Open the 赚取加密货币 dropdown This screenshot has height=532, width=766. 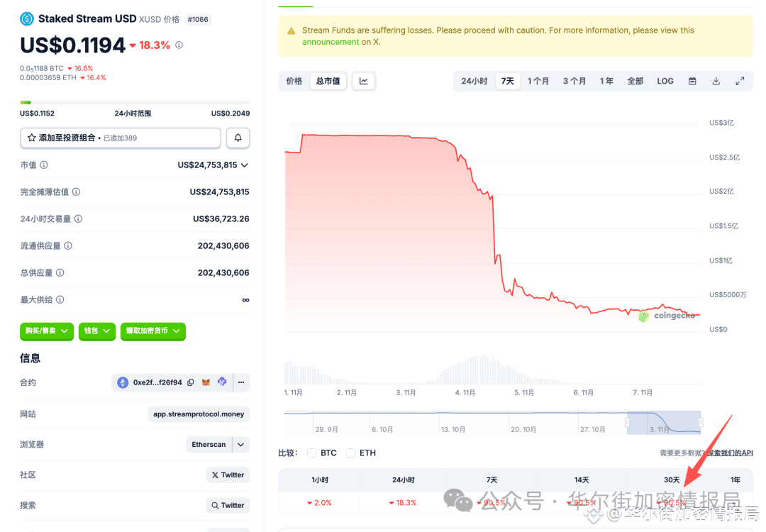pyautogui.click(x=152, y=331)
